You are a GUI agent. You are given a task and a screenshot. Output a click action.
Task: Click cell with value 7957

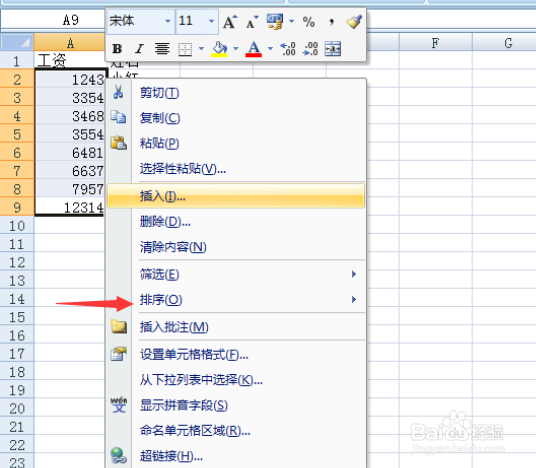(x=70, y=189)
